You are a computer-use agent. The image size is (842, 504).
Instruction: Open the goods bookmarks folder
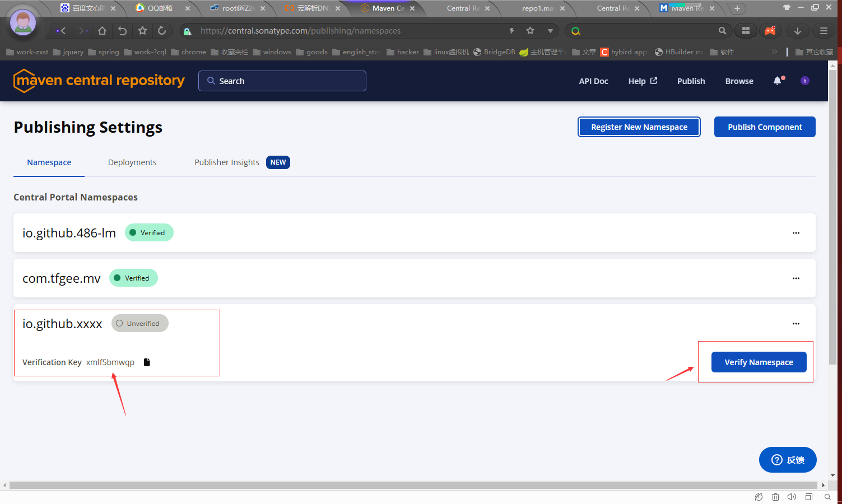click(x=311, y=52)
